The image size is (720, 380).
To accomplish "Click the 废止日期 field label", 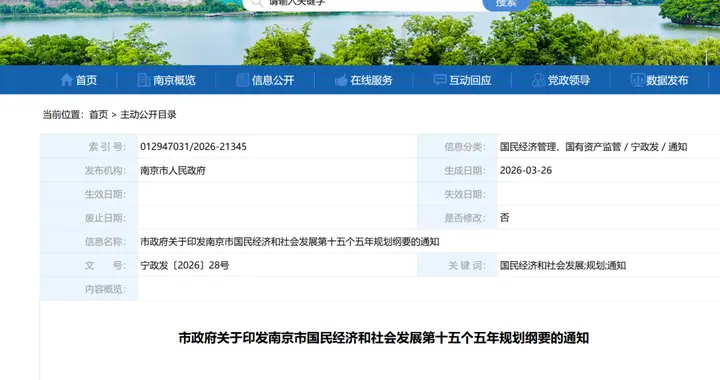I will [105, 218].
